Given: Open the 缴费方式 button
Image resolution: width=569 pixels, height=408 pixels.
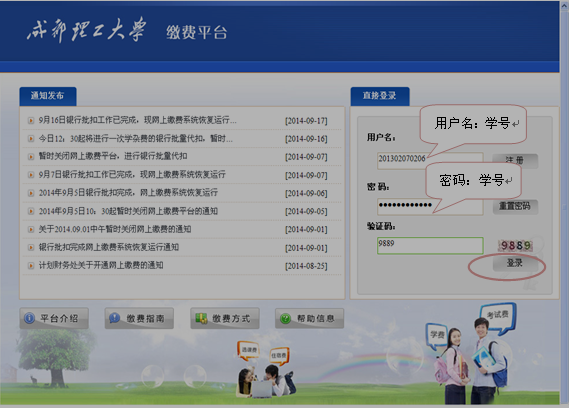Looking at the screenshot, I should click(x=225, y=318).
